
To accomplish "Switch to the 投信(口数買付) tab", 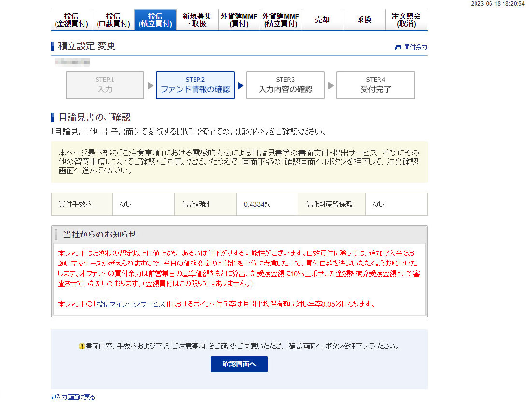I will coord(113,20).
